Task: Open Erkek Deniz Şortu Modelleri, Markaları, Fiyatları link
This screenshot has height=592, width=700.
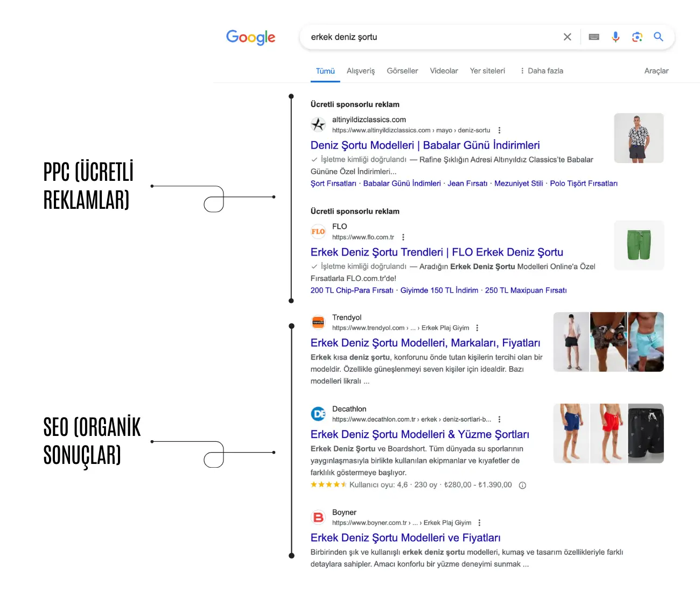Action: [x=425, y=343]
